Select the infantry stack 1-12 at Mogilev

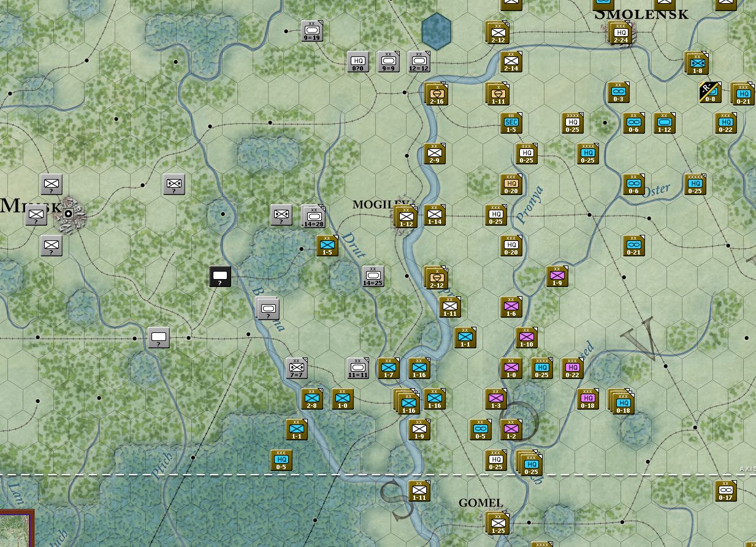point(405,217)
